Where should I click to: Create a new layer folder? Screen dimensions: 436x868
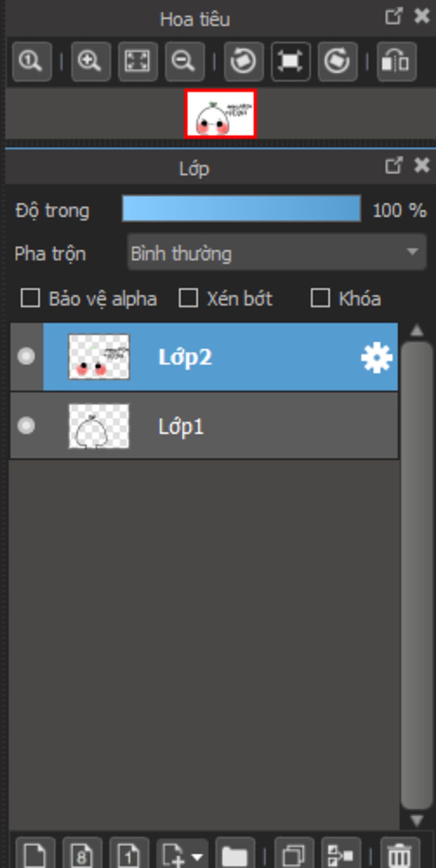tap(235, 853)
